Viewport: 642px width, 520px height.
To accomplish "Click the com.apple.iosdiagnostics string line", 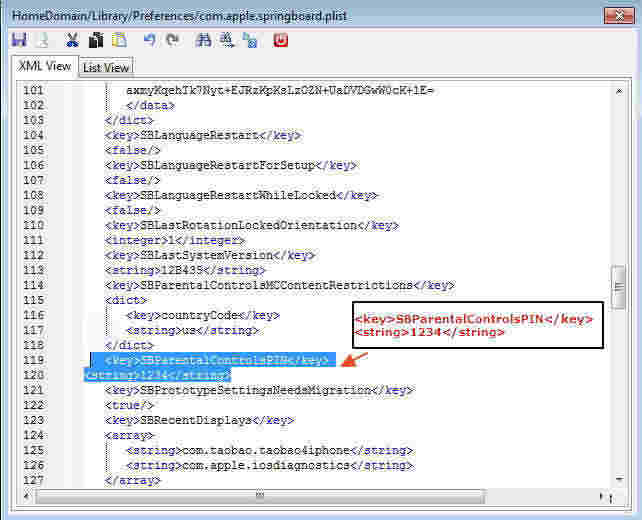I will pyautogui.click(x=269, y=466).
